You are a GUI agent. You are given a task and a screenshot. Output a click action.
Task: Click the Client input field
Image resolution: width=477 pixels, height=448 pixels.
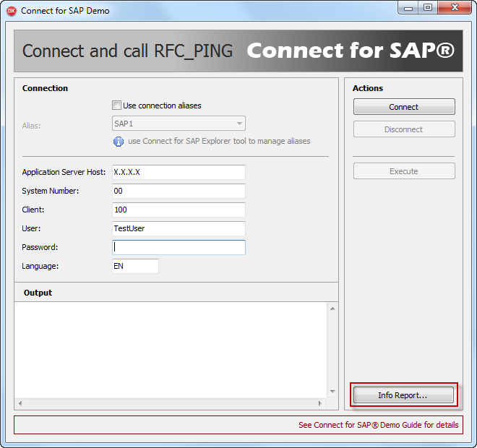pyautogui.click(x=179, y=210)
